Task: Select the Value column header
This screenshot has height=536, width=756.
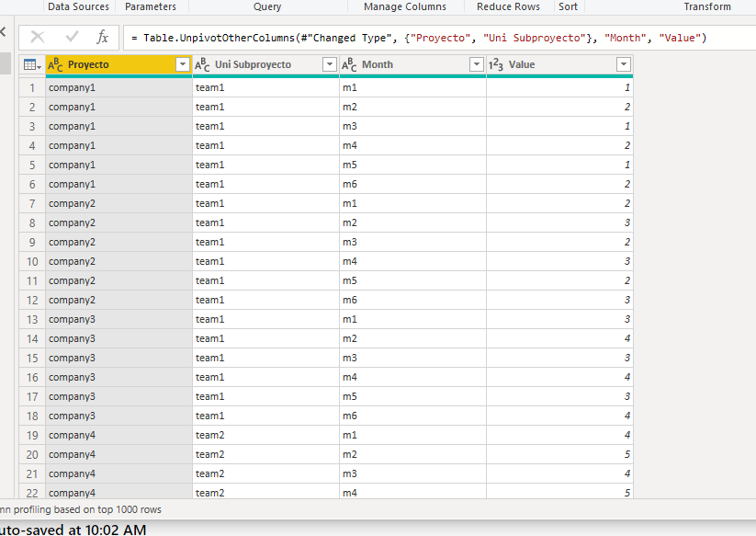Action: click(559, 64)
